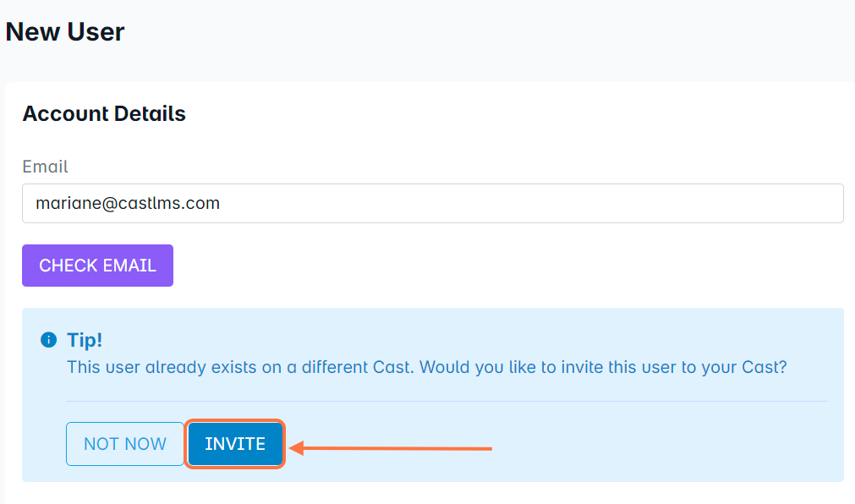The image size is (855, 504).
Task: Click the blank tip area right of the arrow
Action: 660,446
